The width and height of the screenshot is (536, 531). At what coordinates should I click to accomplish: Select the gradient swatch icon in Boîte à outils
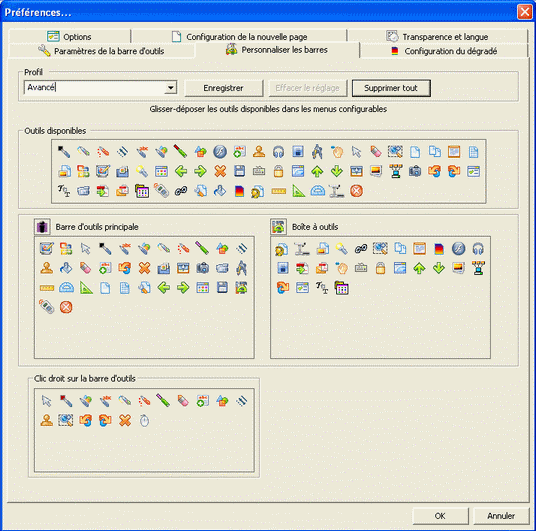point(439,249)
